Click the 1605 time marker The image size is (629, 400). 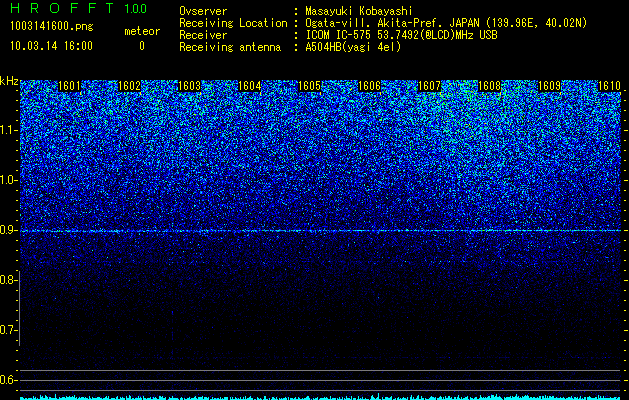click(309, 86)
